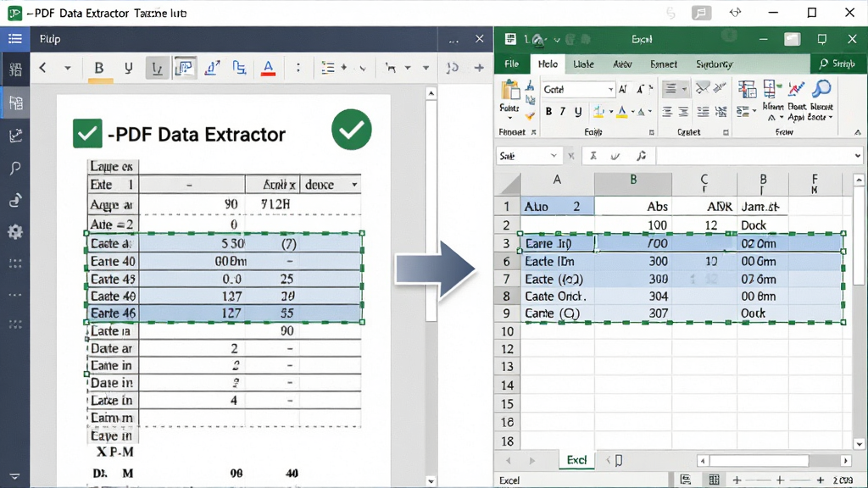Click the round green checkmark badge
The width and height of the screenshot is (868, 488).
coord(352,130)
